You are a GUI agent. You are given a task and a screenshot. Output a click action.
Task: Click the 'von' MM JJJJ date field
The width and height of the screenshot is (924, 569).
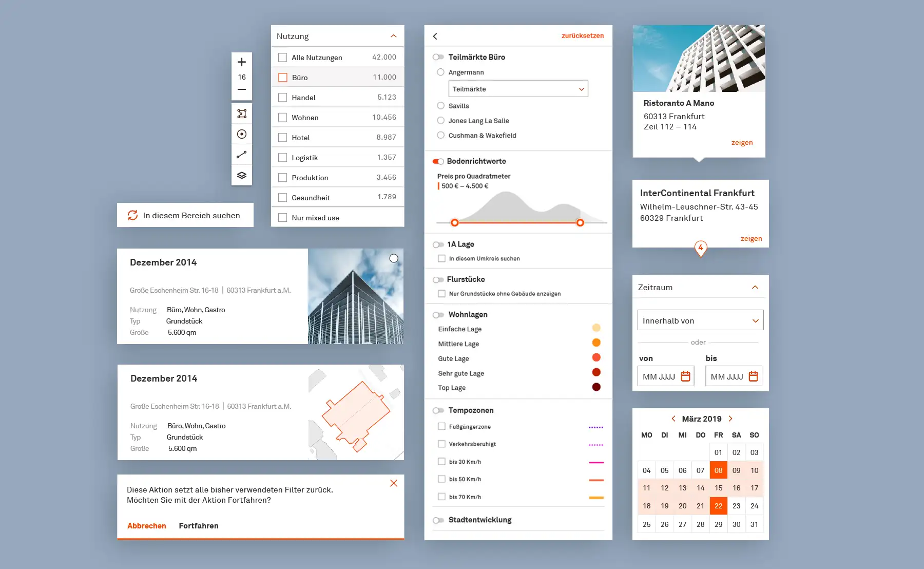[666, 376]
